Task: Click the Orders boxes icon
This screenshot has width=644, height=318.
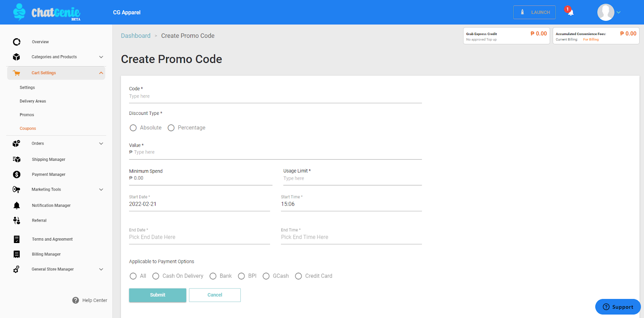Action: tap(17, 143)
